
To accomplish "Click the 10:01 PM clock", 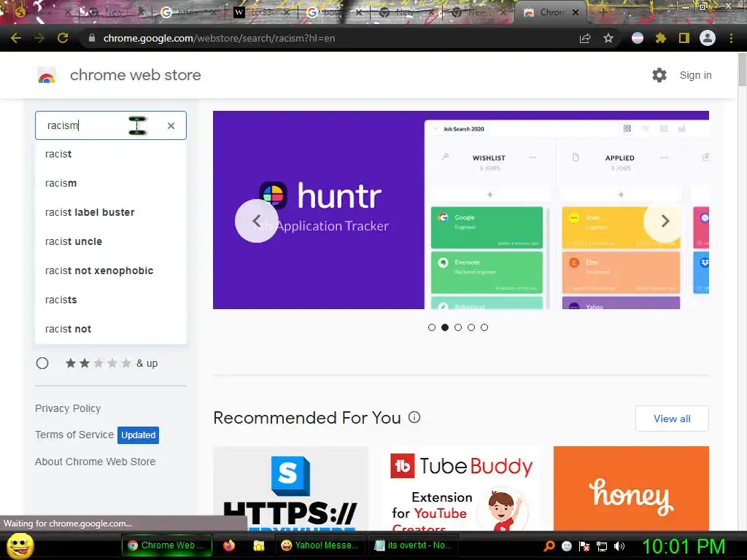I will tap(684, 546).
